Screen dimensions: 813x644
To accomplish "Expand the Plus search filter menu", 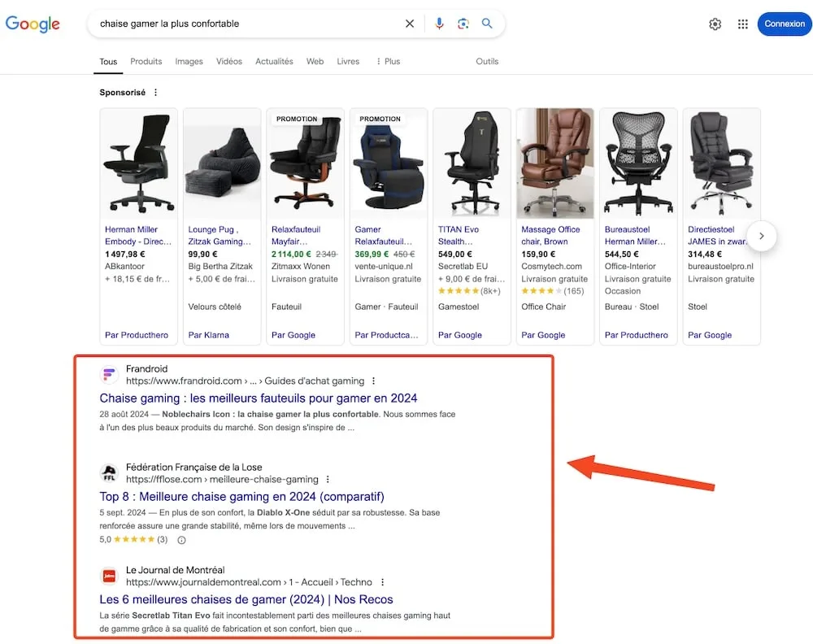I will [389, 61].
